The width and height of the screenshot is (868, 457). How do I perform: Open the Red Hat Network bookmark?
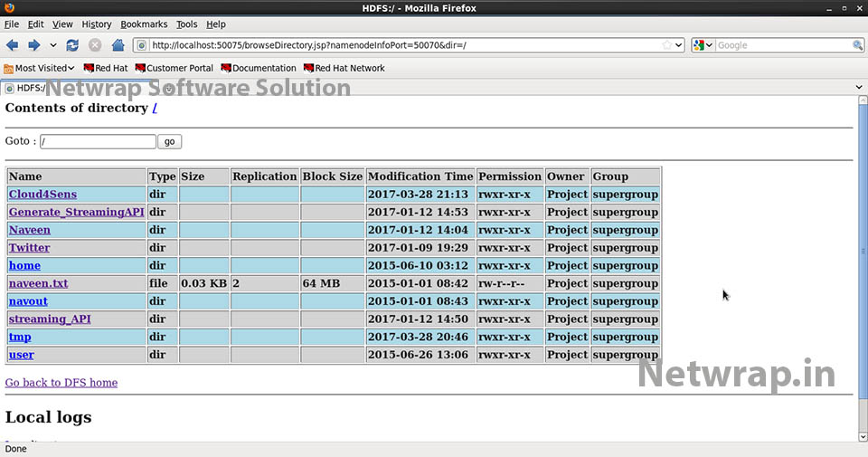344,68
